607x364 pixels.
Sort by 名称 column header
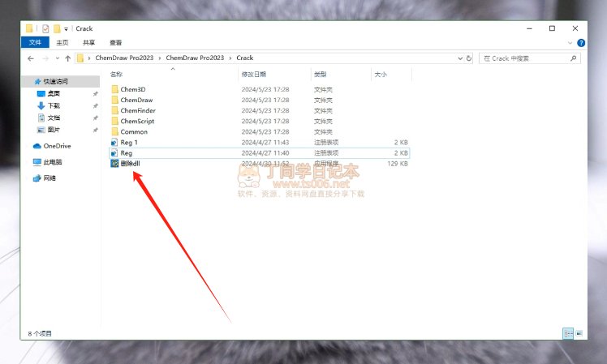[116, 75]
